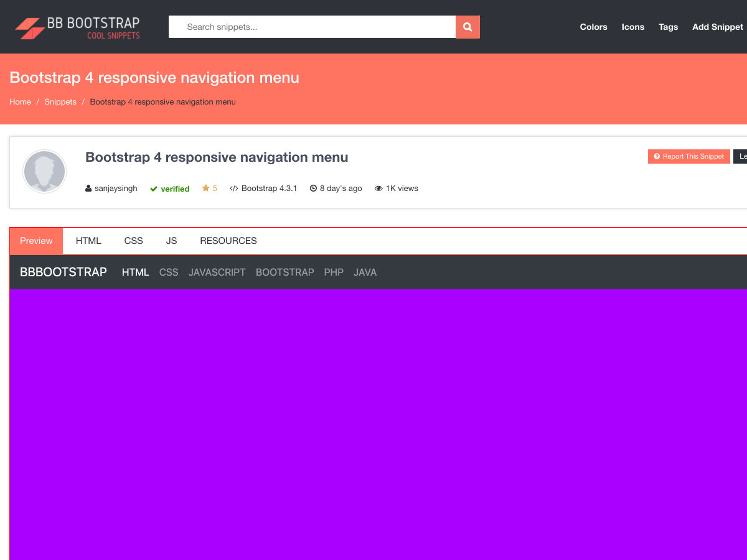This screenshot has height=560, width=747.
Task: Click the sanjaysingh author link
Action: (116, 189)
